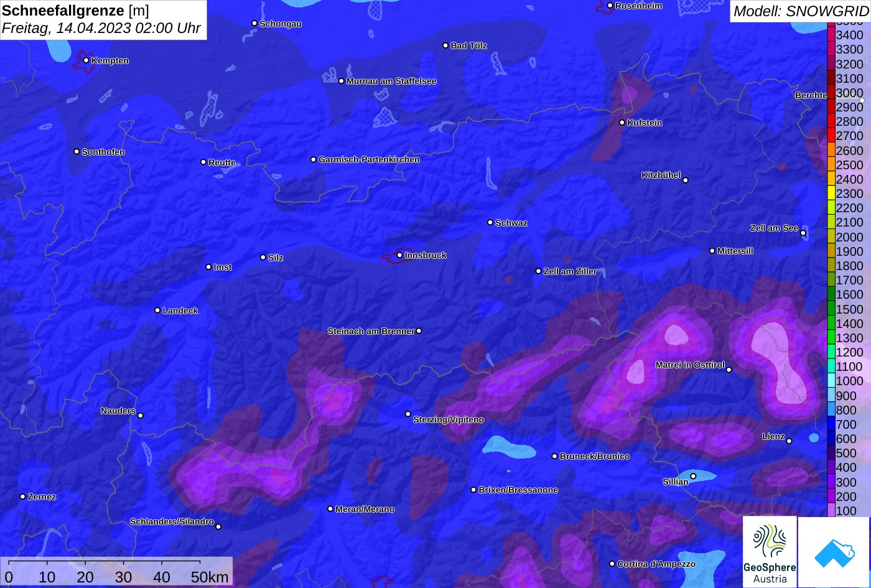This screenshot has height=588, width=871.
Task: Click the 'Modell: SNOWGRID' label
Action: (801, 11)
